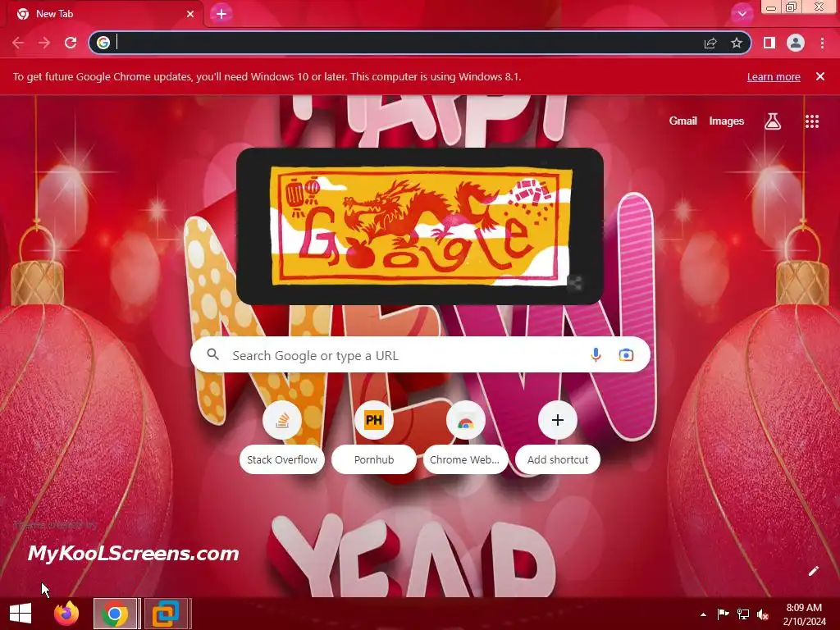
Task: Open a new tab with plus button
Action: tap(221, 14)
